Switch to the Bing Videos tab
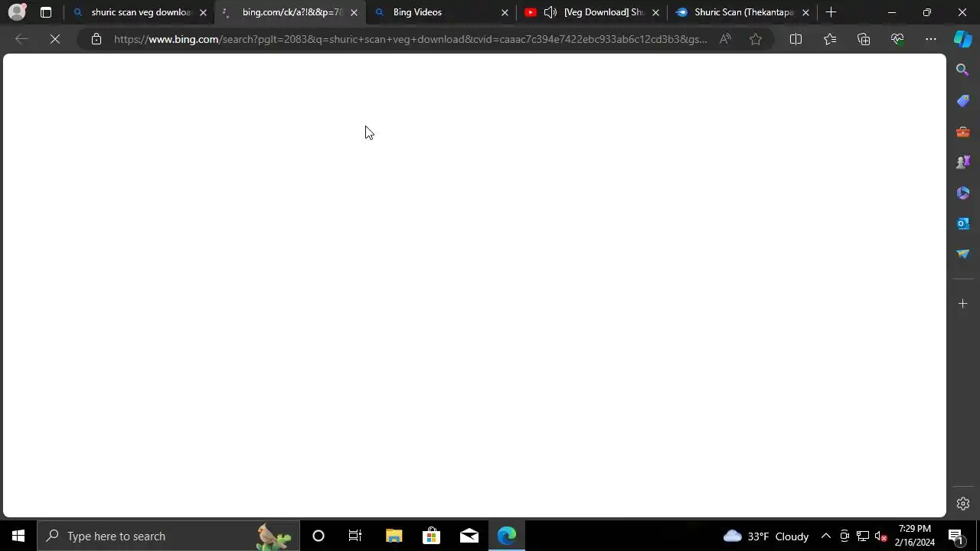 442,12
